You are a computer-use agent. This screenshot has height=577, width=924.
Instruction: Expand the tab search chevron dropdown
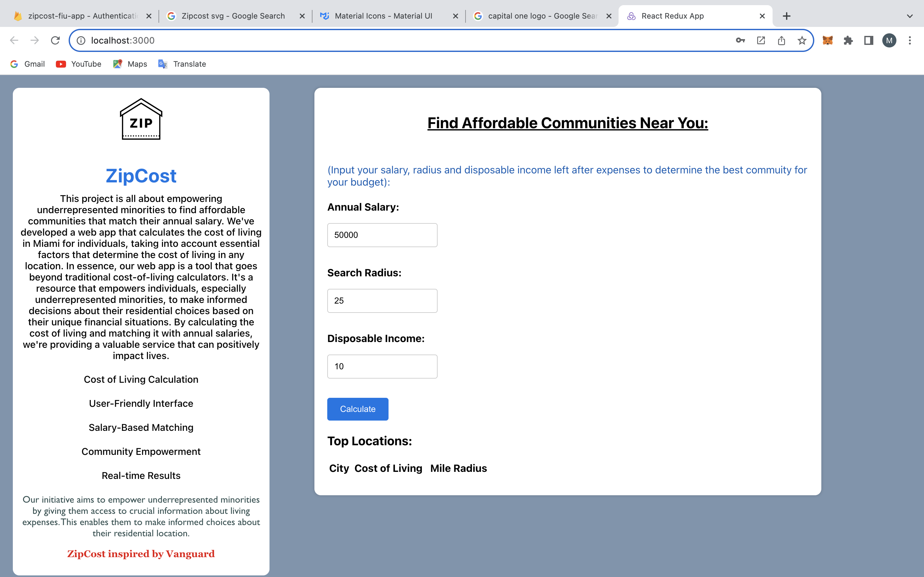pos(910,16)
